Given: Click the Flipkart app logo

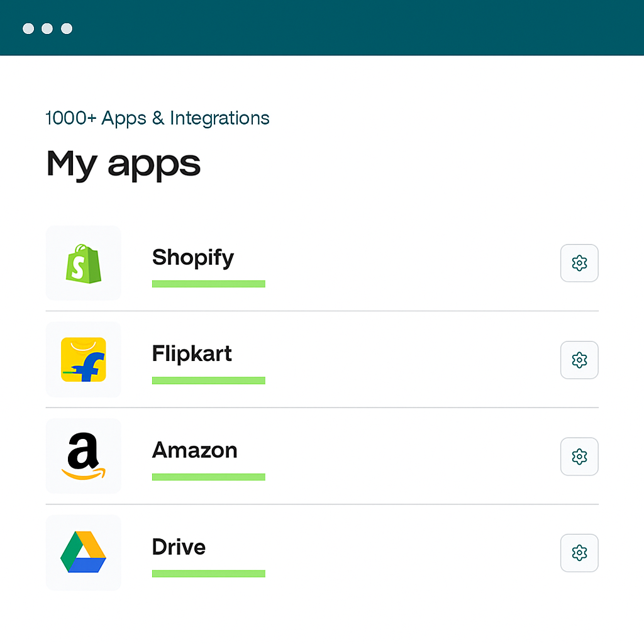Looking at the screenshot, I should click(84, 360).
